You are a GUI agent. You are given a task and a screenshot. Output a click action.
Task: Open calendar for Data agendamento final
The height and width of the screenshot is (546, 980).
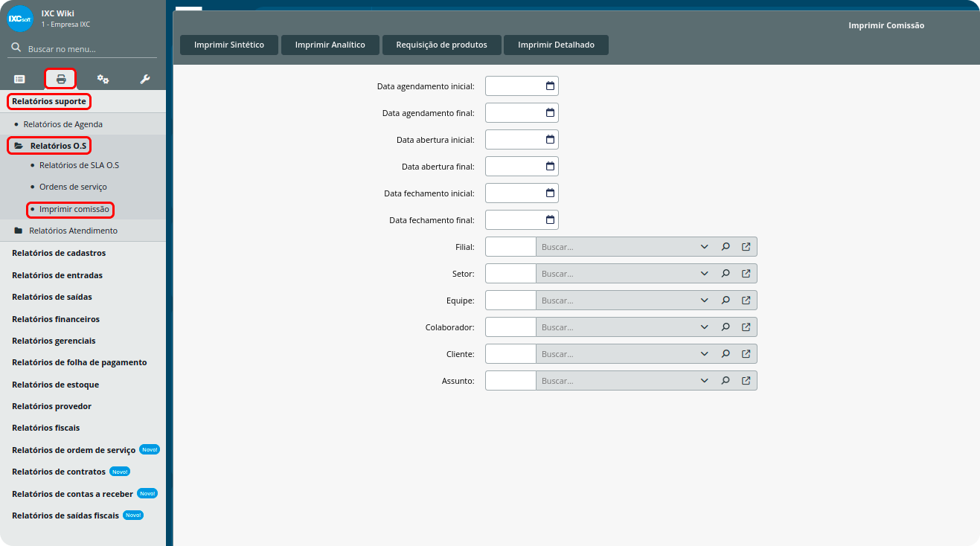[x=550, y=112]
